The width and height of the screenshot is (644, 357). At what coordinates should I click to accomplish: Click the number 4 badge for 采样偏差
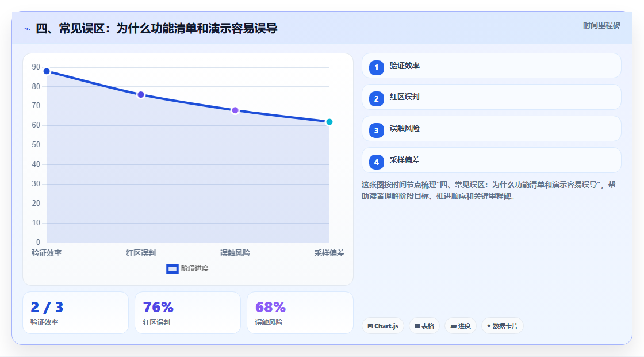tap(376, 162)
